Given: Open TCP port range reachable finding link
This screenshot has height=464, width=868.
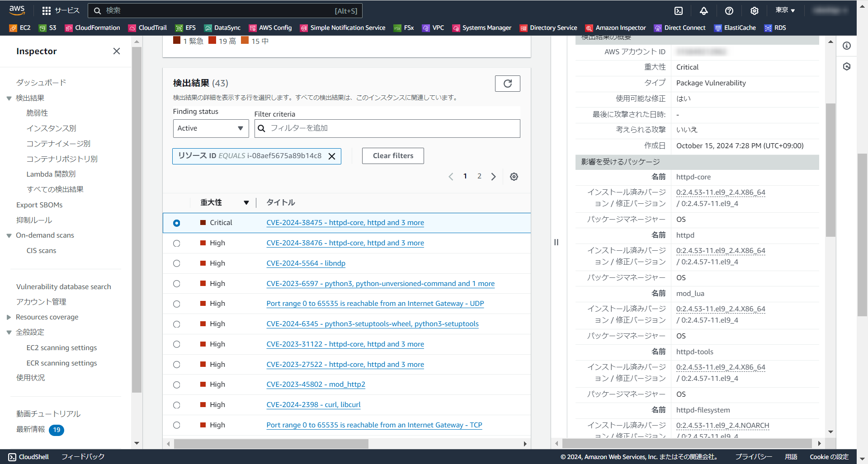Looking at the screenshot, I should point(374,425).
